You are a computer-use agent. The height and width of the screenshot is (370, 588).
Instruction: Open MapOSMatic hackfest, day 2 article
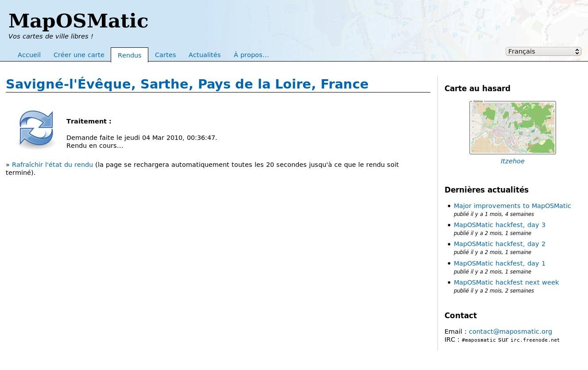(x=499, y=244)
